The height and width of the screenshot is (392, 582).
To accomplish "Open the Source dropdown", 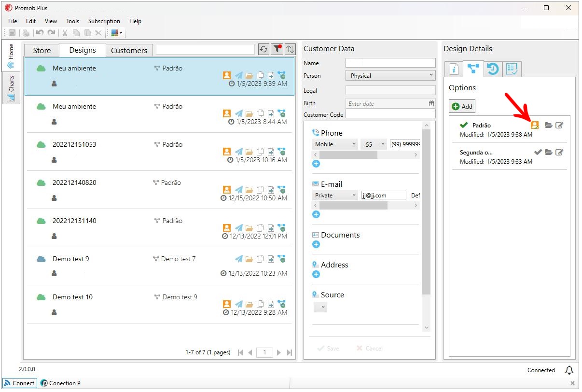I will coord(320,307).
